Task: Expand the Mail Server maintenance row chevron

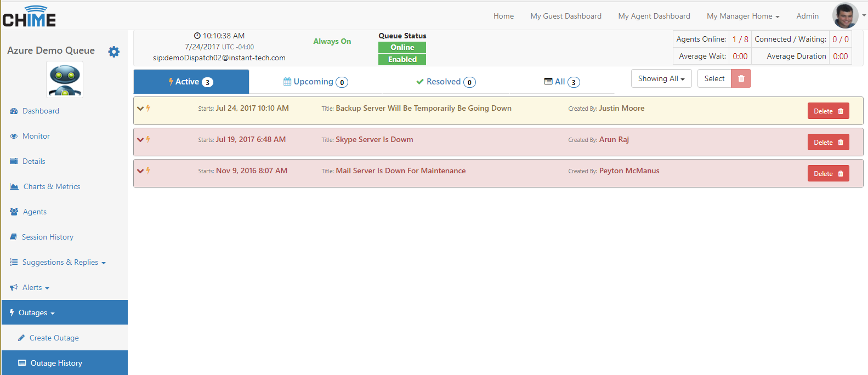Action: (x=140, y=171)
